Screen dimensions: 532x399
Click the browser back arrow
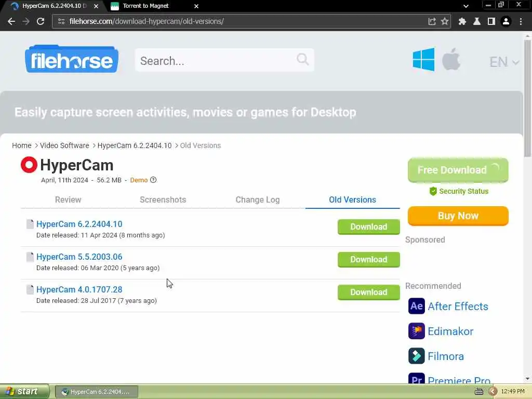tap(11, 21)
